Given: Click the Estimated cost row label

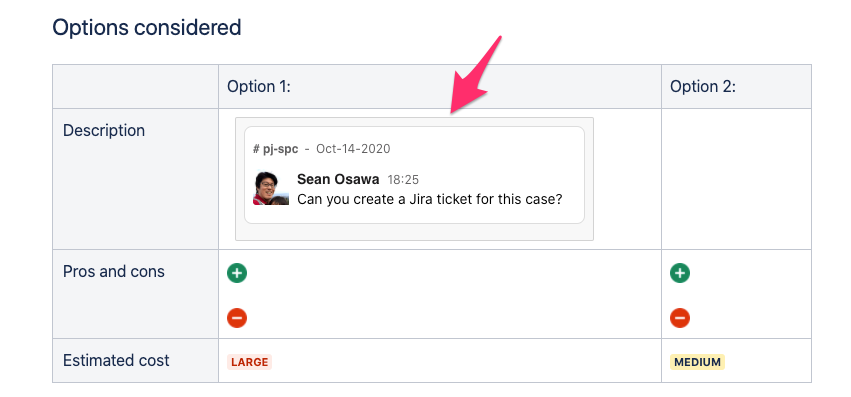Looking at the screenshot, I should pyautogui.click(x=116, y=360).
